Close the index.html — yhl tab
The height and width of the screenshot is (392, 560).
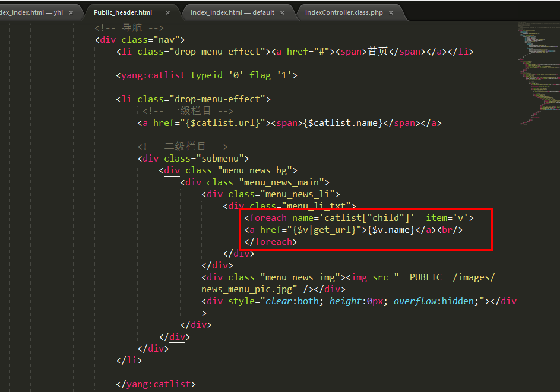click(x=71, y=12)
